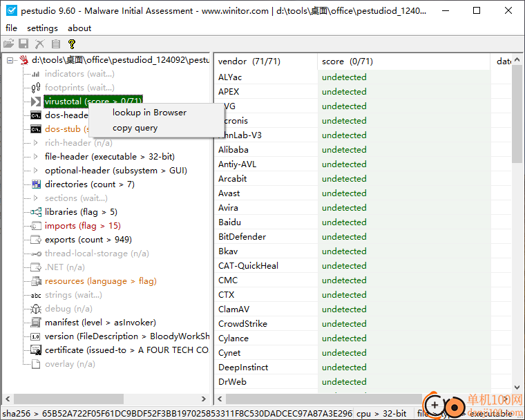Select version (FileDescription) tree item
The image size is (525, 420).
[127, 336]
